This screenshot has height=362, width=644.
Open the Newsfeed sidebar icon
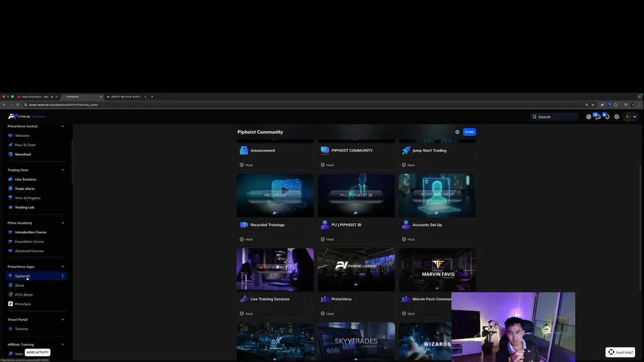point(11,154)
